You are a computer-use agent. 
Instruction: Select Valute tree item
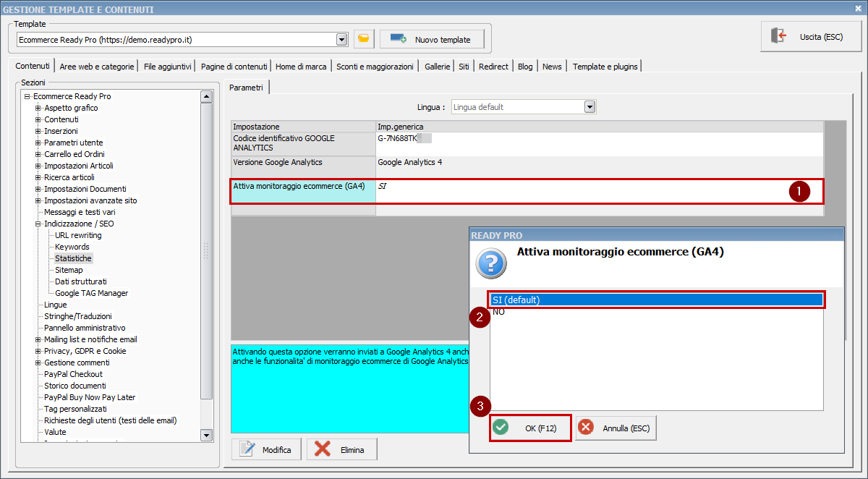[x=55, y=432]
